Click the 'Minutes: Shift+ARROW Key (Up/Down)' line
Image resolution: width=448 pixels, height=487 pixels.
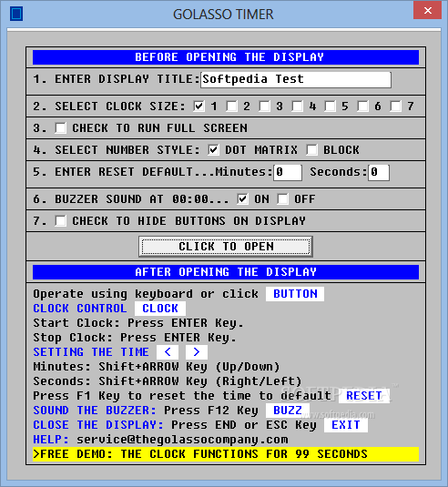click(157, 367)
